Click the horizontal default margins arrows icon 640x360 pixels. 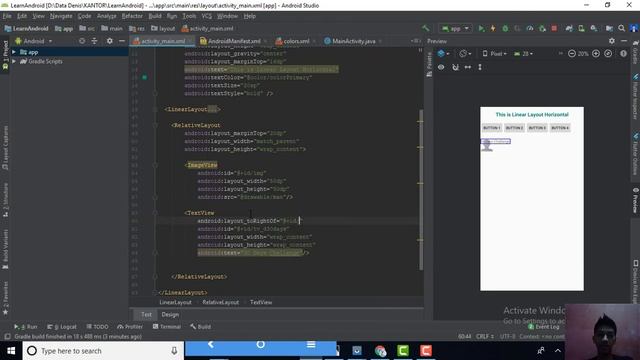click(468, 67)
